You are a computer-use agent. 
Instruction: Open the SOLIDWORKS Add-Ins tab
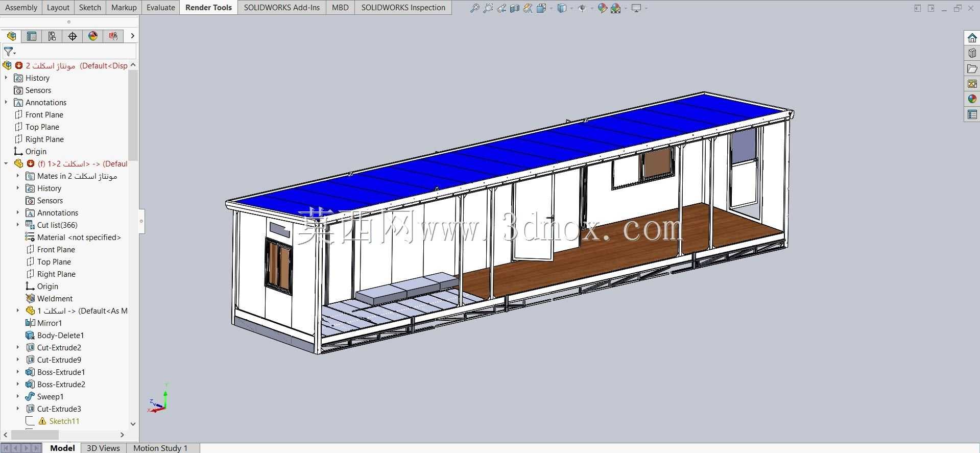(282, 7)
